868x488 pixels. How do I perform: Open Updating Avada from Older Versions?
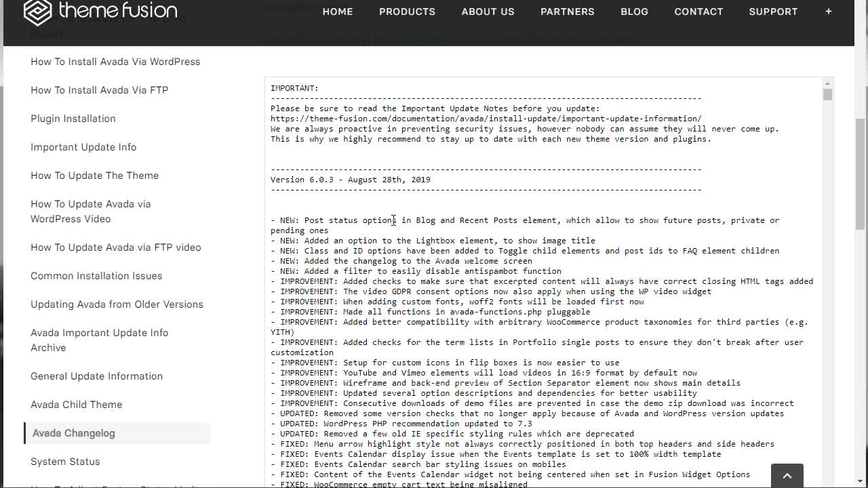(x=117, y=304)
